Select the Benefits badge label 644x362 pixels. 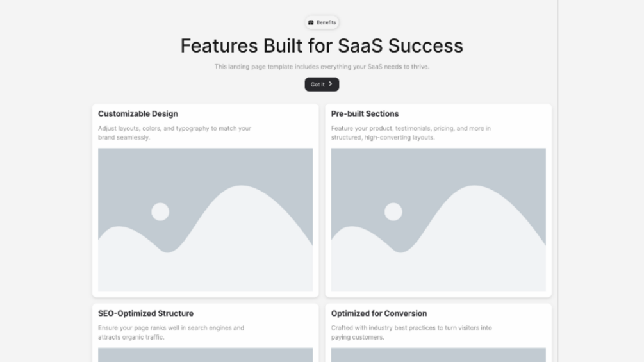click(326, 22)
